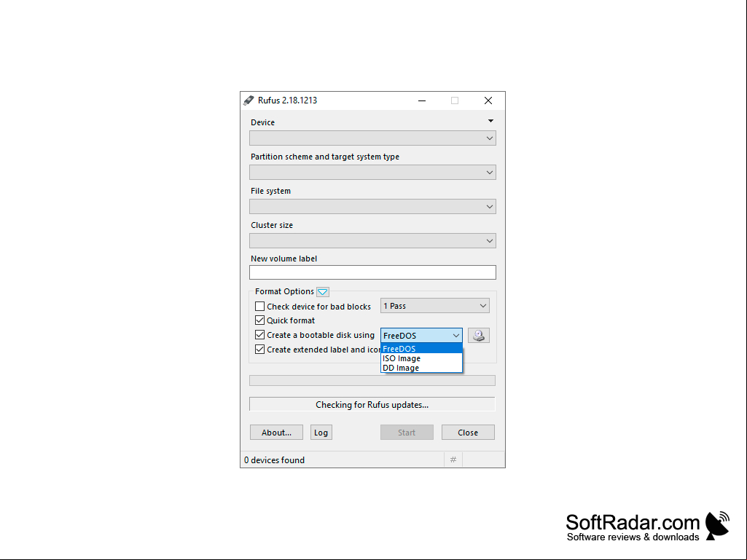Click the About... button
The width and height of the screenshot is (747, 560).
click(x=276, y=433)
